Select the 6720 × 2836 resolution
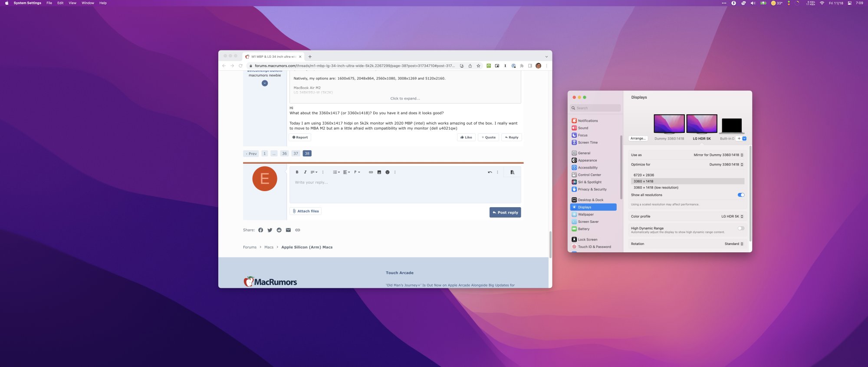868x367 pixels. 687,175
